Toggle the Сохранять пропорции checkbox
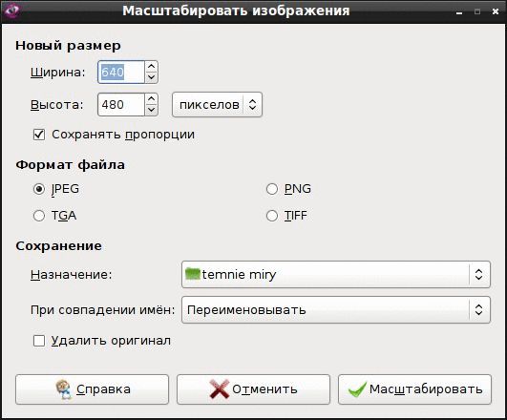The height and width of the screenshot is (420, 507). 39,135
